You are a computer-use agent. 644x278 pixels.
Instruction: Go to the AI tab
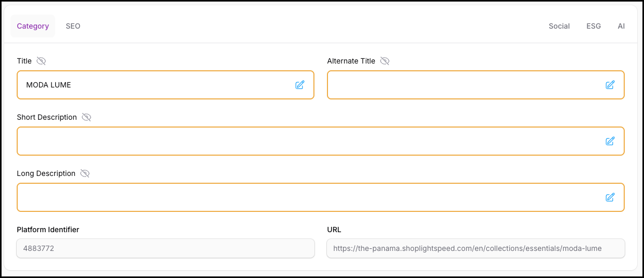coord(621,26)
